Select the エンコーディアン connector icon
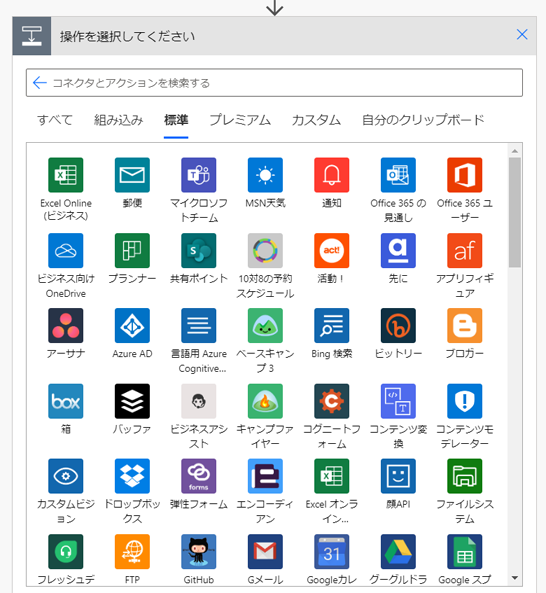This screenshot has width=546, height=593. 265,476
